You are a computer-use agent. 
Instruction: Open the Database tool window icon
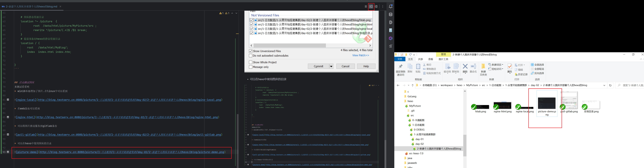point(390,15)
